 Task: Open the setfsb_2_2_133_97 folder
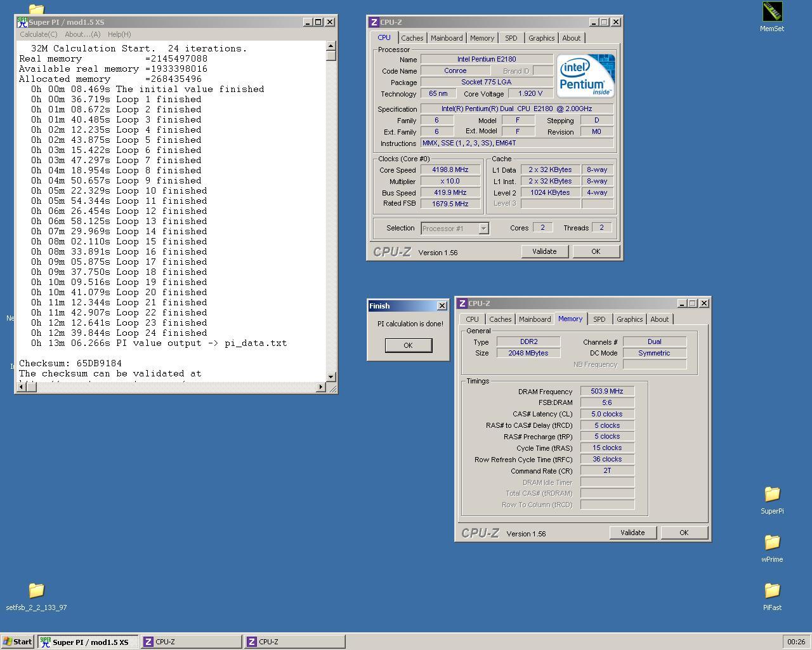[36, 596]
